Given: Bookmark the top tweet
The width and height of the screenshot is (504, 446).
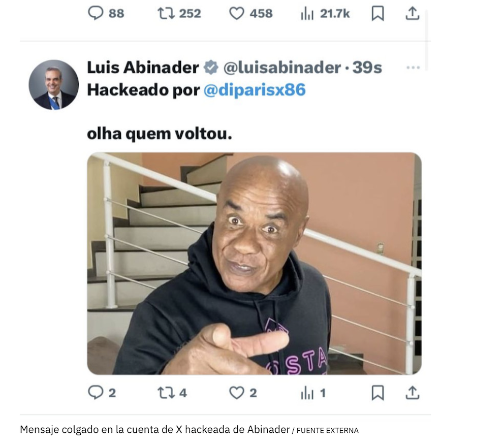Looking at the screenshot, I should pos(377,14).
